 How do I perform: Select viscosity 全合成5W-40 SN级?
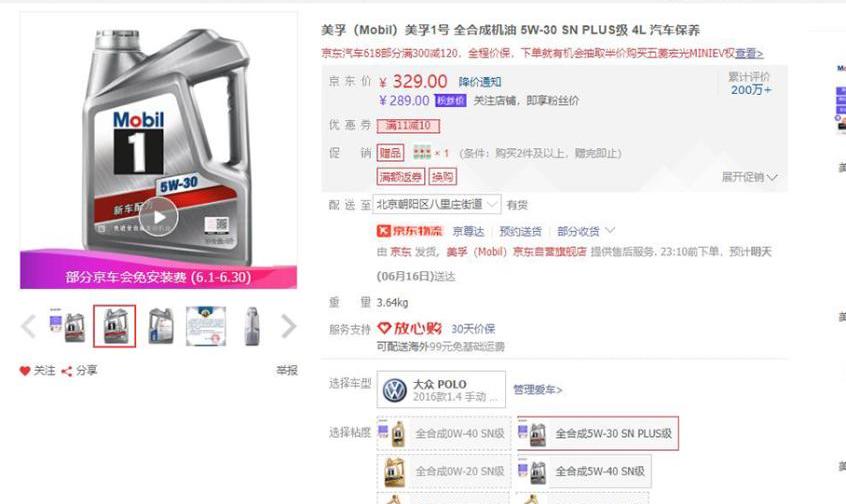pos(584,472)
